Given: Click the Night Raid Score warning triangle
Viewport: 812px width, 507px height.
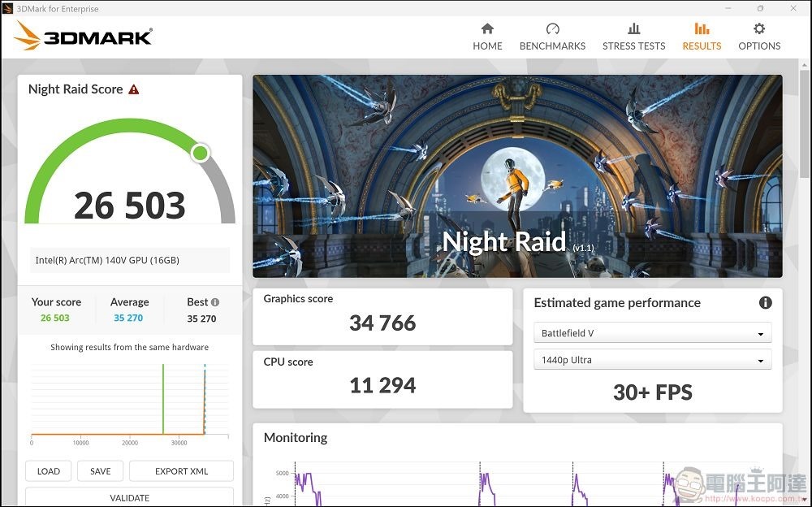Looking at the screenshot, I should coord(134,89).
